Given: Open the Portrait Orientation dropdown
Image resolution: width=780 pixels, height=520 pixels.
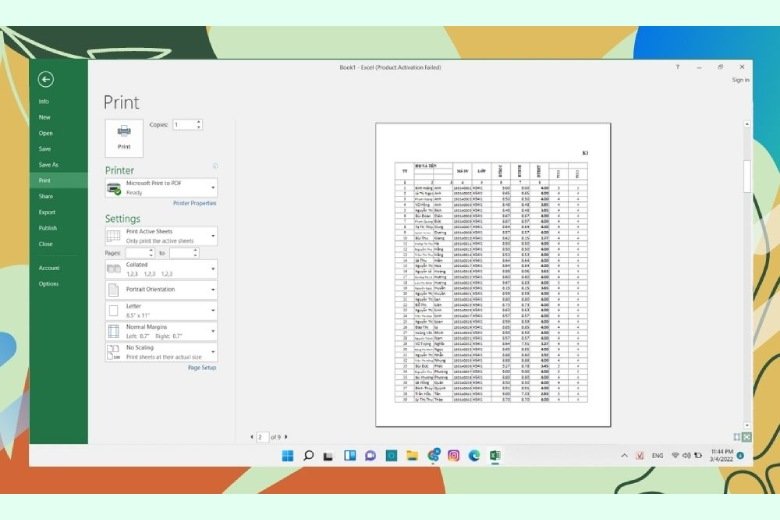Looking at the screenshot, I should point(161,290).
